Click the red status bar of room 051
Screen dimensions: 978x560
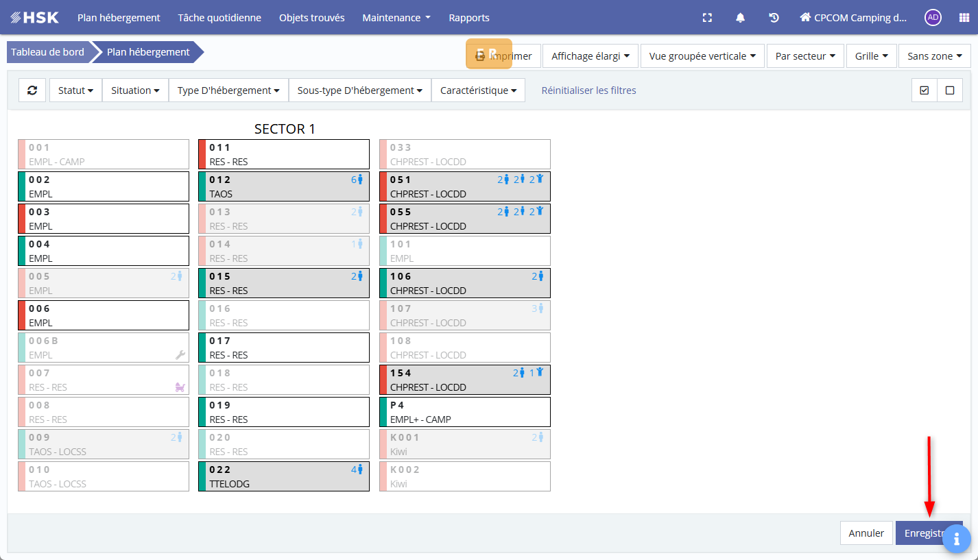383,186
